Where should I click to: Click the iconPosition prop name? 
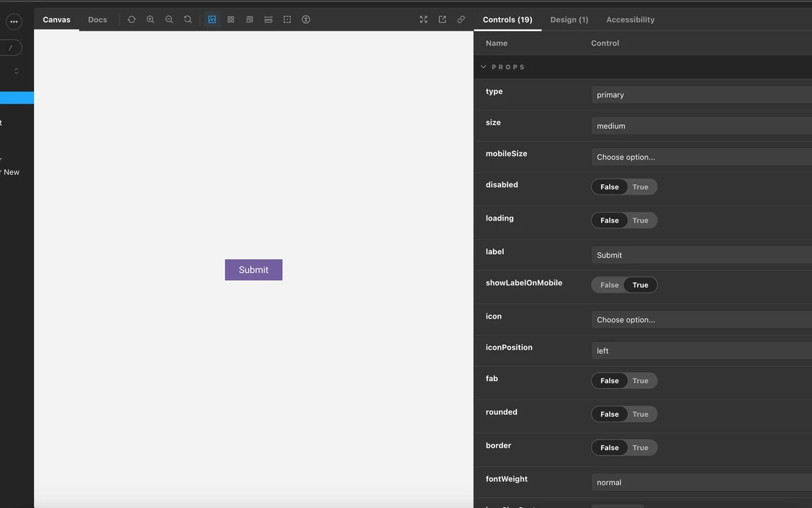click(509, 348)
